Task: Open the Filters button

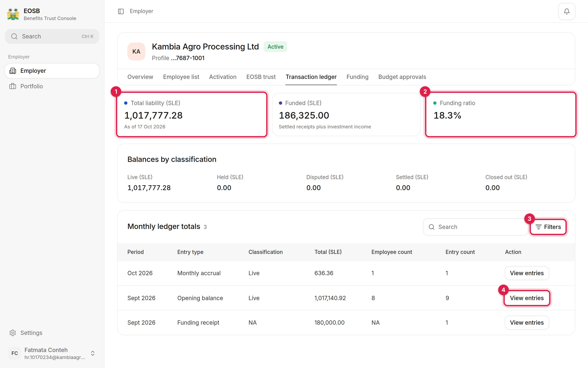Action: tap(548, 227)
